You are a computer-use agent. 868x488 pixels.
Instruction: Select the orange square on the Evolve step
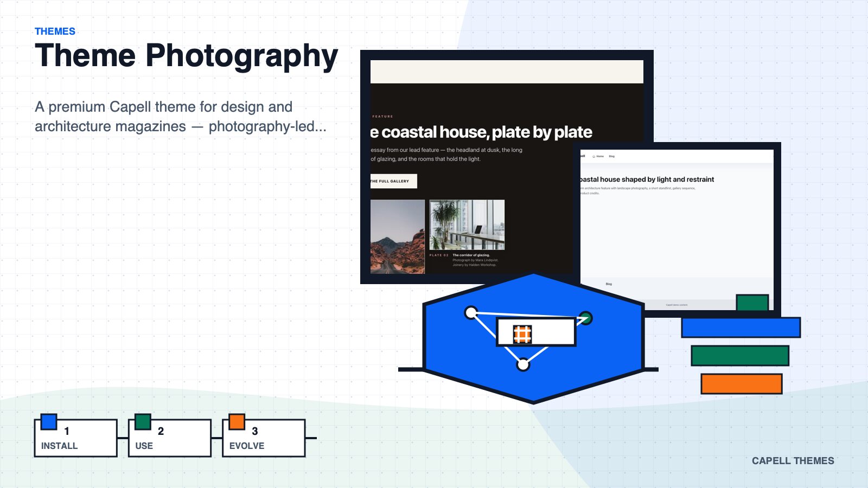click(x=237, y=422)
